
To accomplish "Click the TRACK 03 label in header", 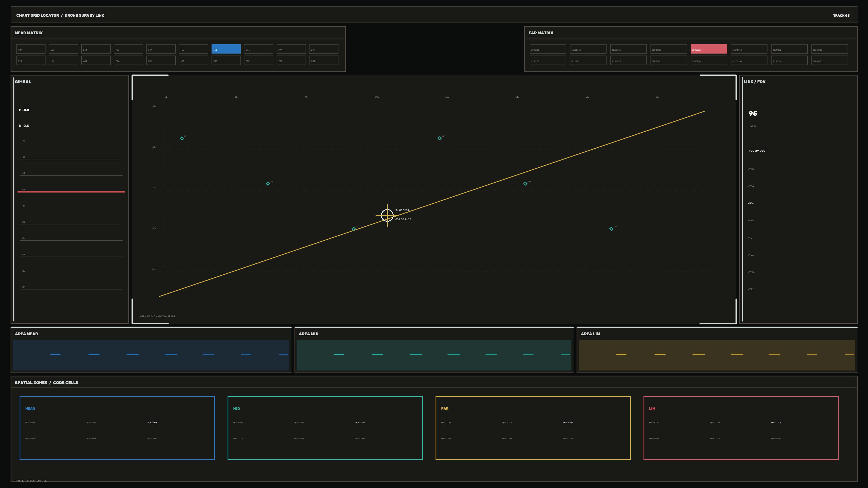I will click(841, 16).
